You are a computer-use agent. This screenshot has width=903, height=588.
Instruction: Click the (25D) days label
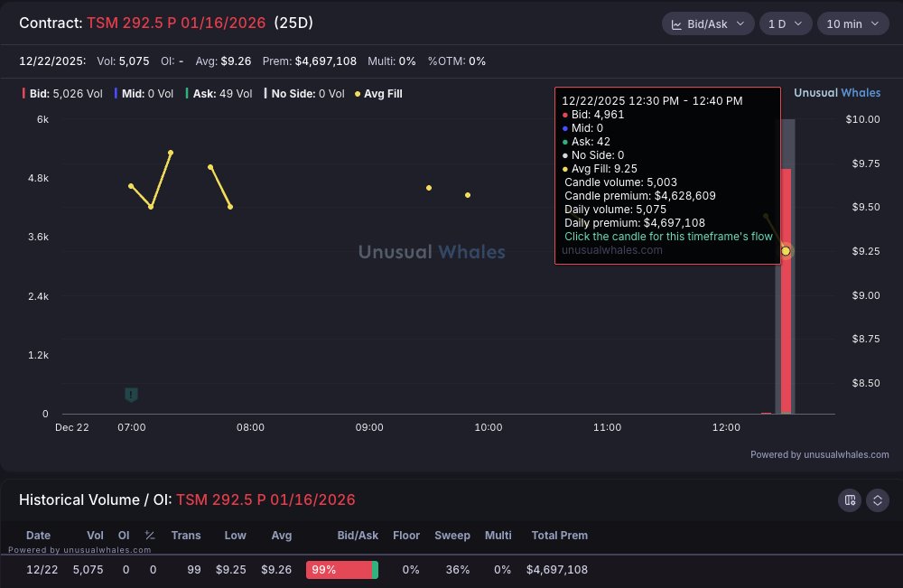point(293,23)
